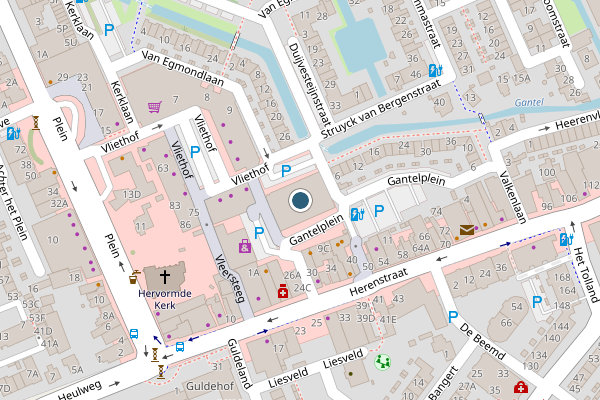
Task: Click bus stop icon west of Plein
Action: (x=134, y=334)
